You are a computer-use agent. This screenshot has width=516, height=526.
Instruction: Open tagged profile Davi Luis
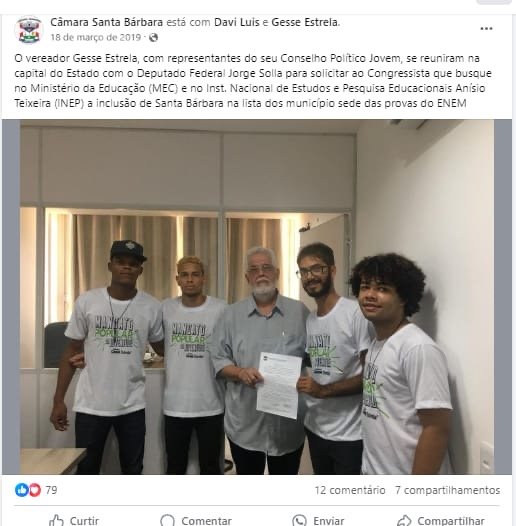coord(237,22)
